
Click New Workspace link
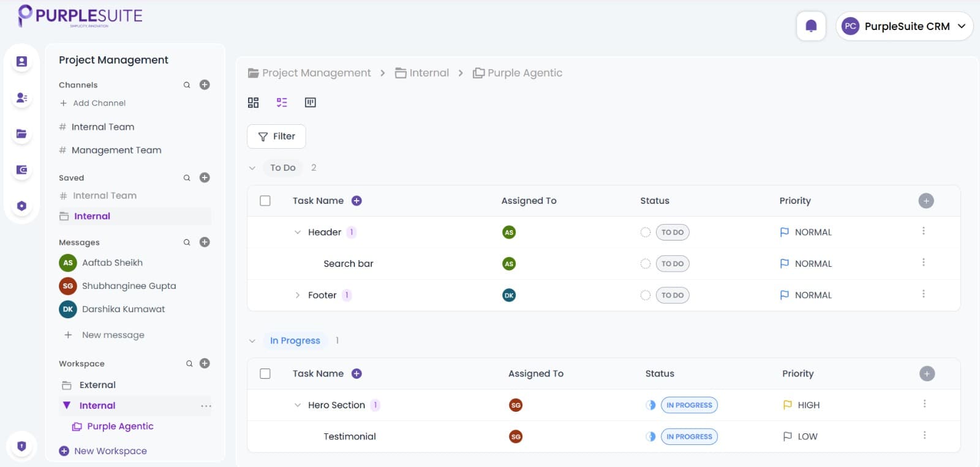pos(110,451)
